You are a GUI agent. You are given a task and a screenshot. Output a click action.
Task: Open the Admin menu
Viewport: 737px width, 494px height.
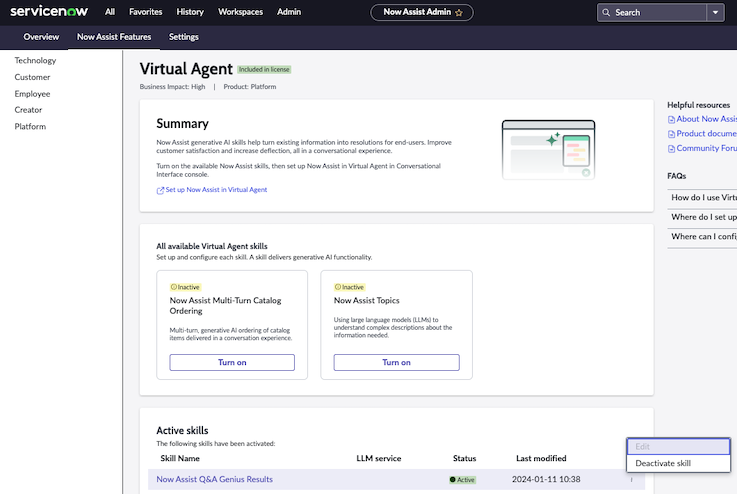(x=289, y=12)
